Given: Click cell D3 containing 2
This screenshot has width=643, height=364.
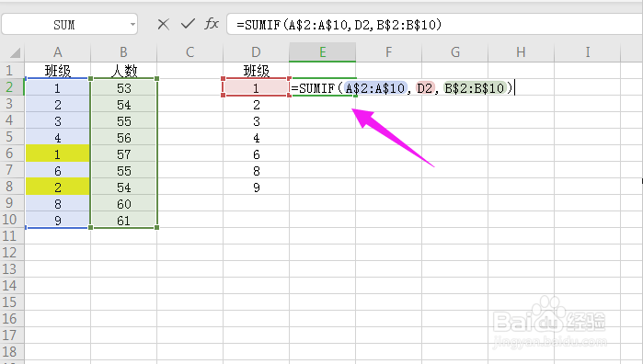Looking at the screenshot, I should click(256, 104).
